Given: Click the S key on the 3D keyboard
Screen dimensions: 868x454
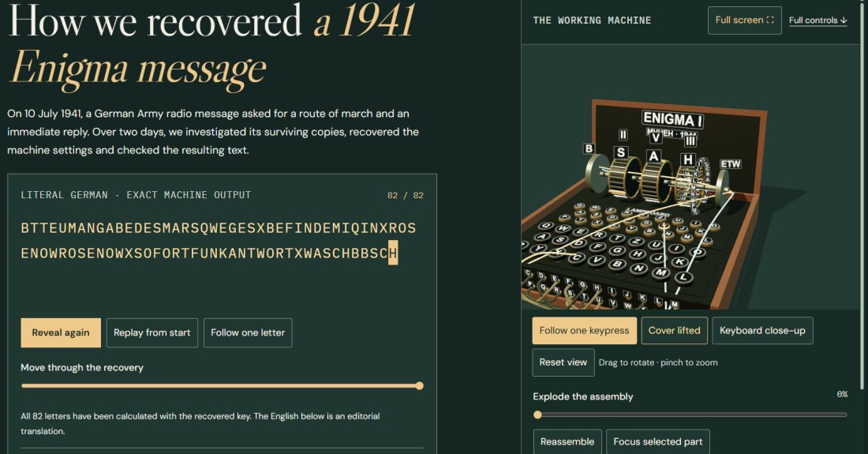Looking at the screenshot, I should [x=560, y=240].
